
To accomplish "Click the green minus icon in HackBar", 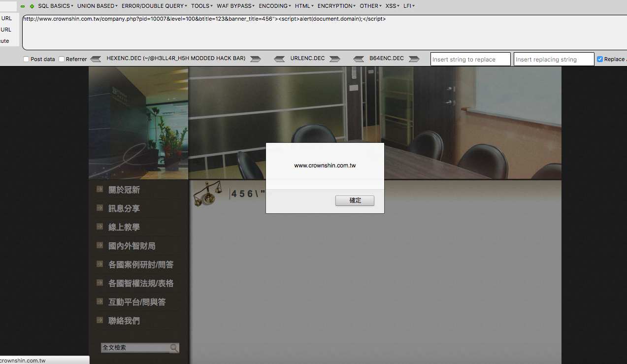I will [x=23, y=6].
